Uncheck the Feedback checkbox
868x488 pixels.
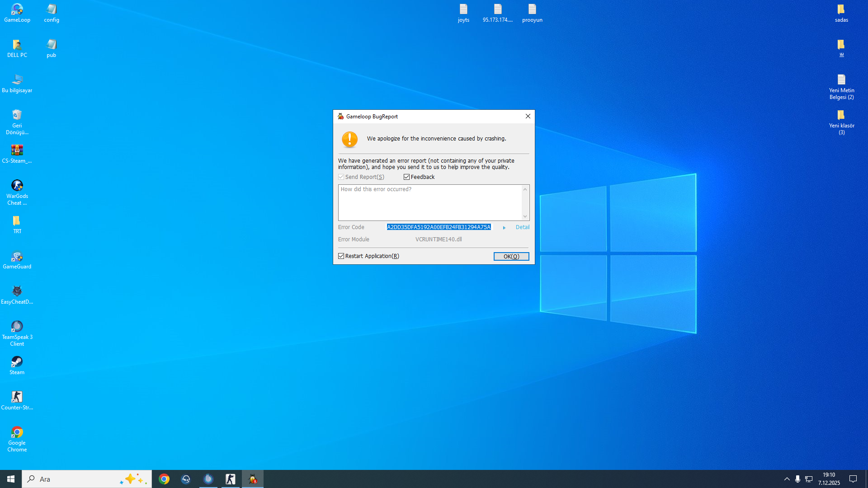coord(406,177)
